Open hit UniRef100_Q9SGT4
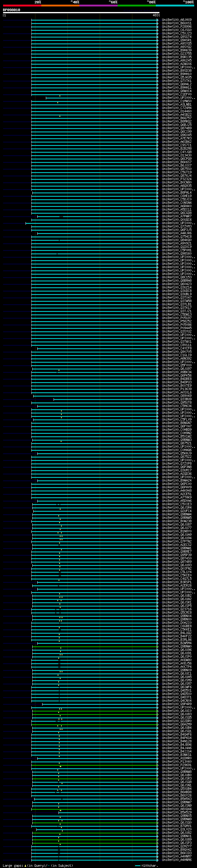The image size is (197, 868). tap(177, 37)
